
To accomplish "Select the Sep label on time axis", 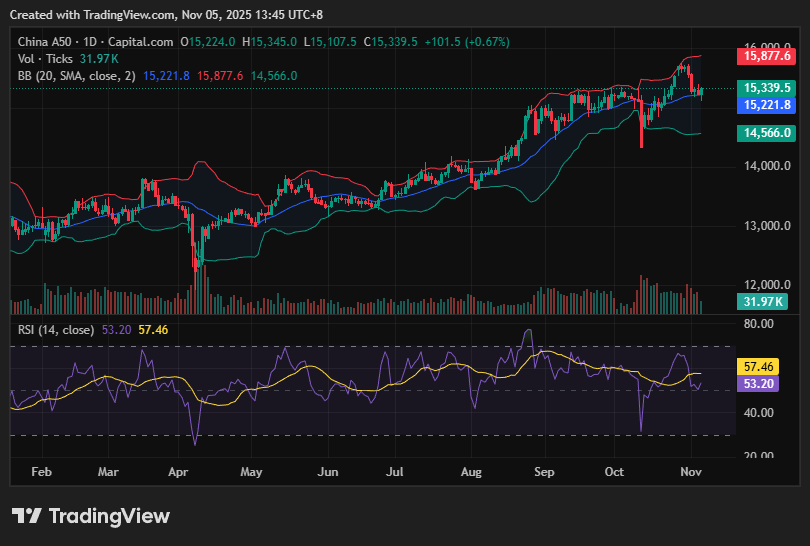I will click(x=544, y=470).
